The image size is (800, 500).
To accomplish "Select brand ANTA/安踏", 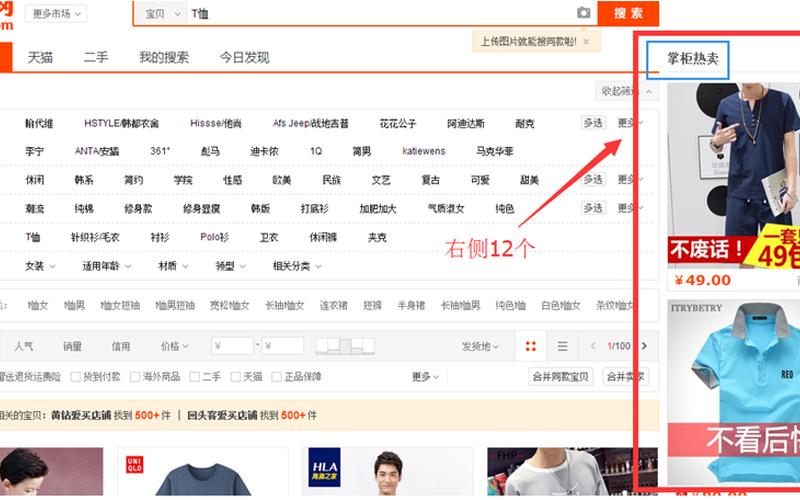I will 97,152.
